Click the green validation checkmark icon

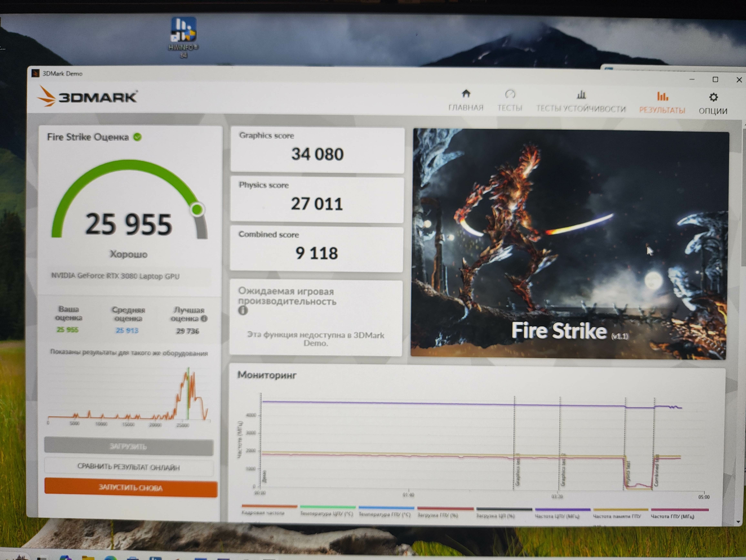(137, 137)
